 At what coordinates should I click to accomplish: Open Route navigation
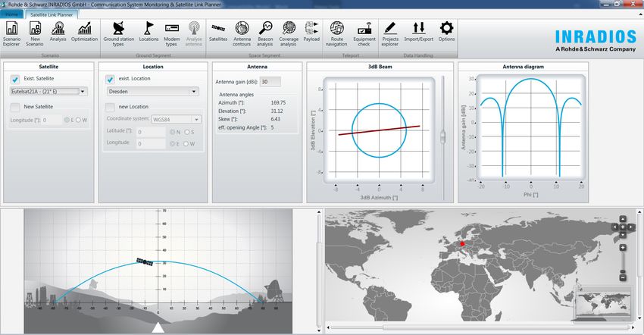337,33
